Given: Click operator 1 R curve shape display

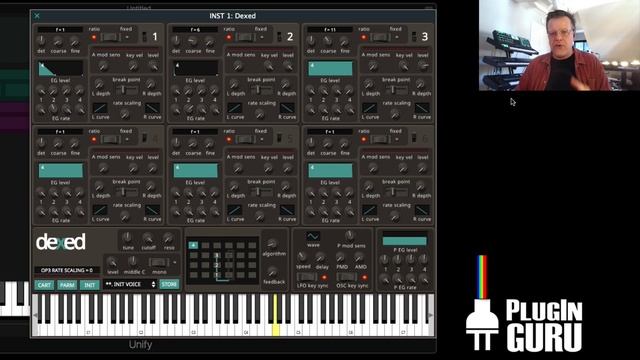Looking at the screenshot, I should (152, 108).
